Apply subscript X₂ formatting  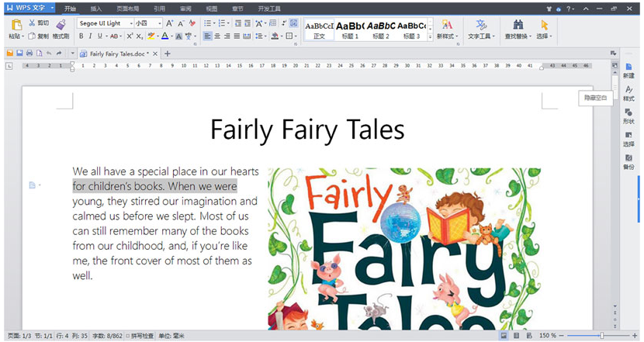(140, 36)
